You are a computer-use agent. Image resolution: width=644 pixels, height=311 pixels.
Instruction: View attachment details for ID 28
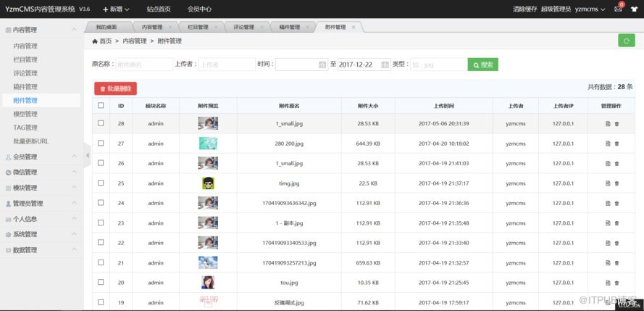(x=608, y=124)
